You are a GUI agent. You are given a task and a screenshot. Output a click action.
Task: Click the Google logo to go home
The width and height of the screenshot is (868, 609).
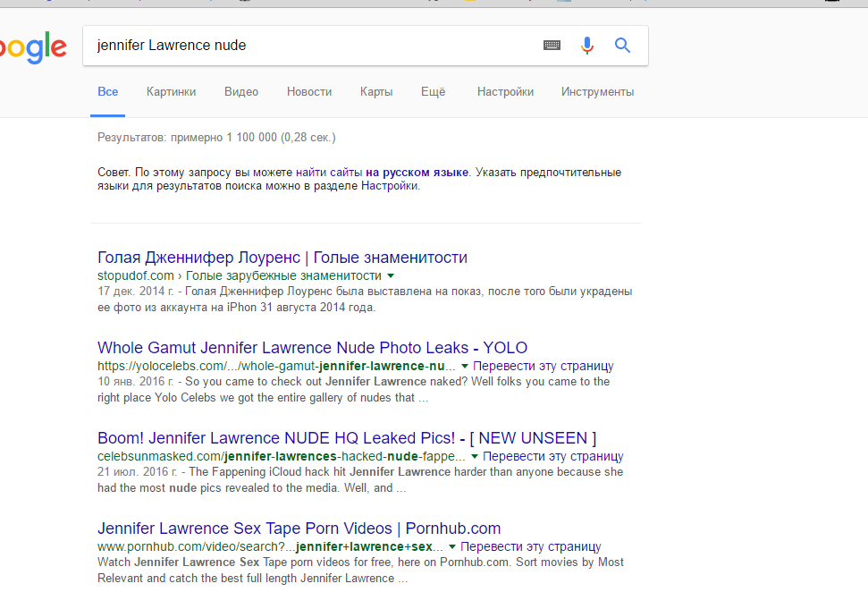(x=31, y=47)
